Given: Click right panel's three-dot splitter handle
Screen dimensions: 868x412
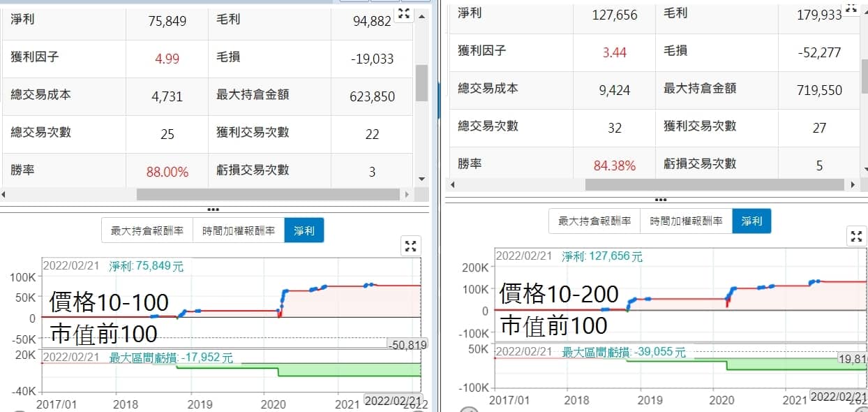Looking at the screenshot, I should tap(660, 200).
